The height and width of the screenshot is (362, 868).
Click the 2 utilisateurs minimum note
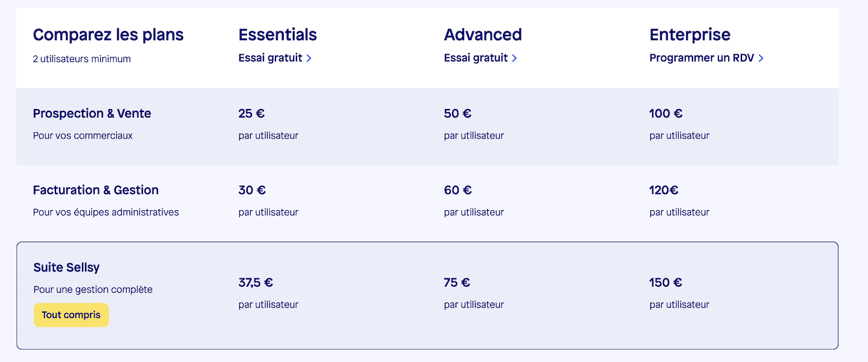(x=81, y=59)
